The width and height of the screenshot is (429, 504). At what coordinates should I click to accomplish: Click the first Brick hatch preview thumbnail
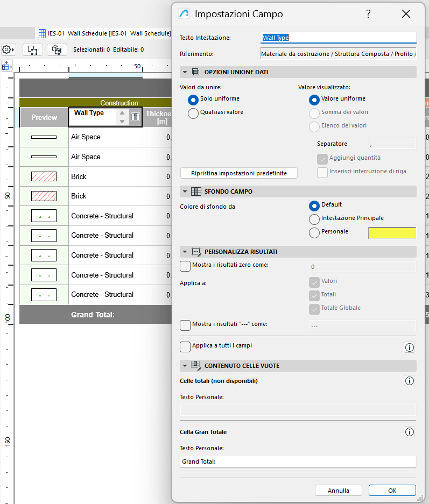44,176
